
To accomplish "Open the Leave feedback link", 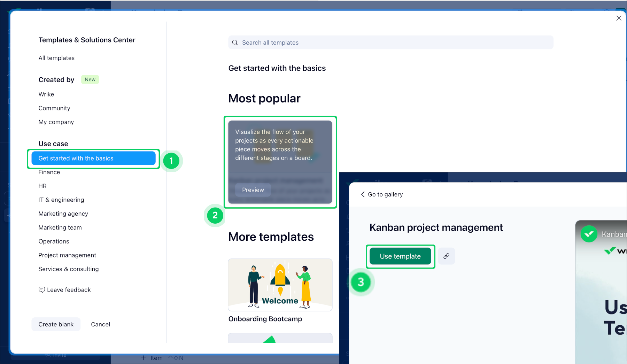I will tap(64, 290).
